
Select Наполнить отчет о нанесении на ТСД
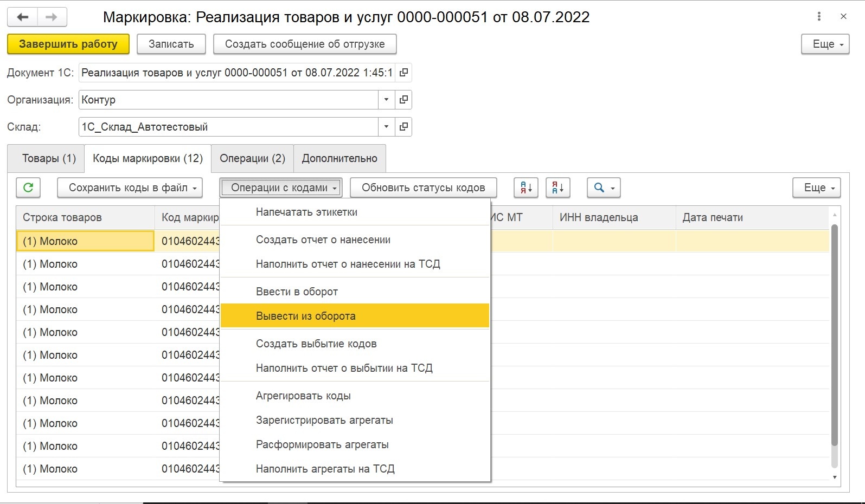[355, 264]
